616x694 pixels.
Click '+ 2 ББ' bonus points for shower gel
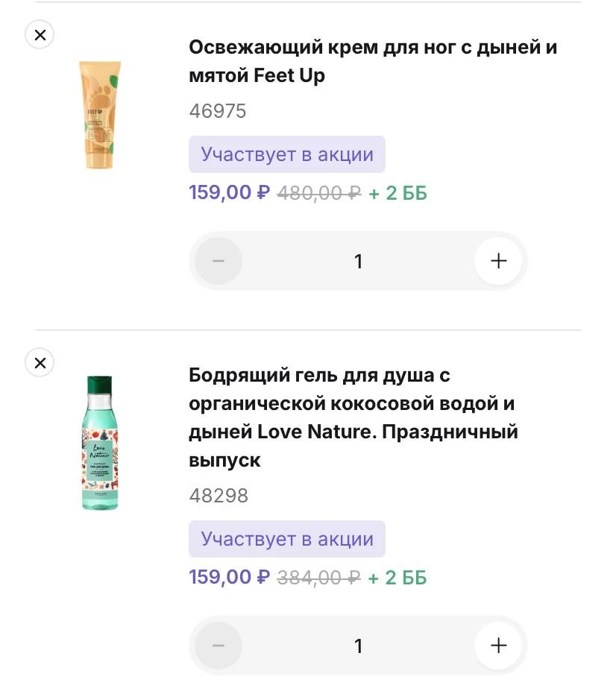(397, 577)
